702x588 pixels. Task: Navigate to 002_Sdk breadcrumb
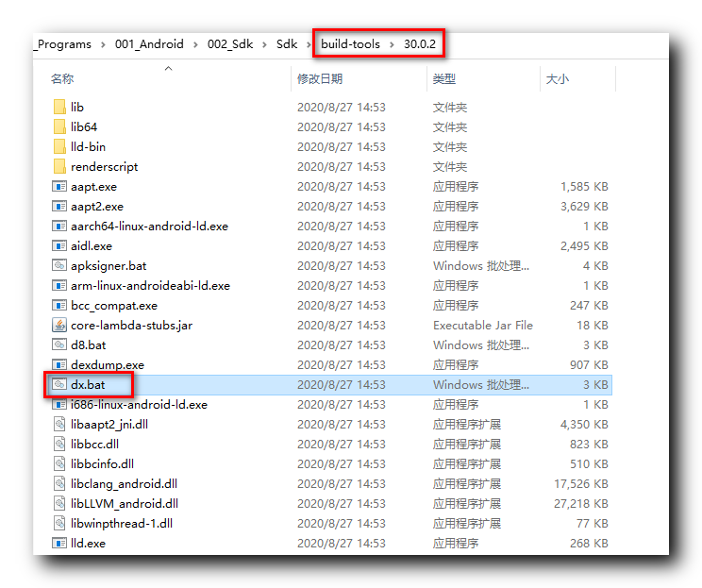coord(230,43)
